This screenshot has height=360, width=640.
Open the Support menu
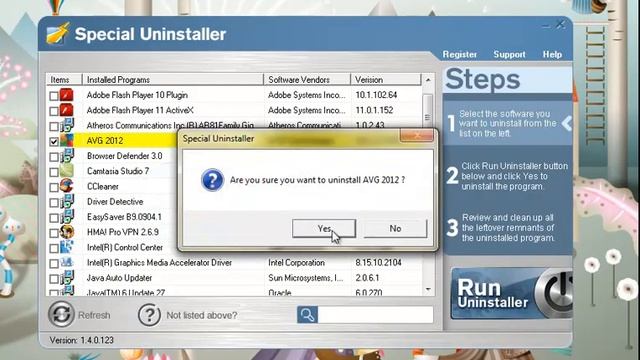[509, 54]
